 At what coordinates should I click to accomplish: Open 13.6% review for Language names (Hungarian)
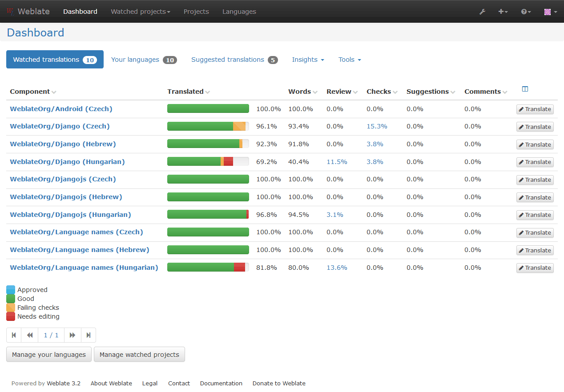point(337,268)
